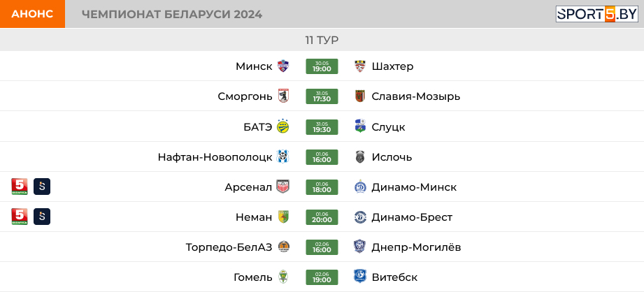Click the БАТЭ yellow club emblem

[x=283, y=126]
